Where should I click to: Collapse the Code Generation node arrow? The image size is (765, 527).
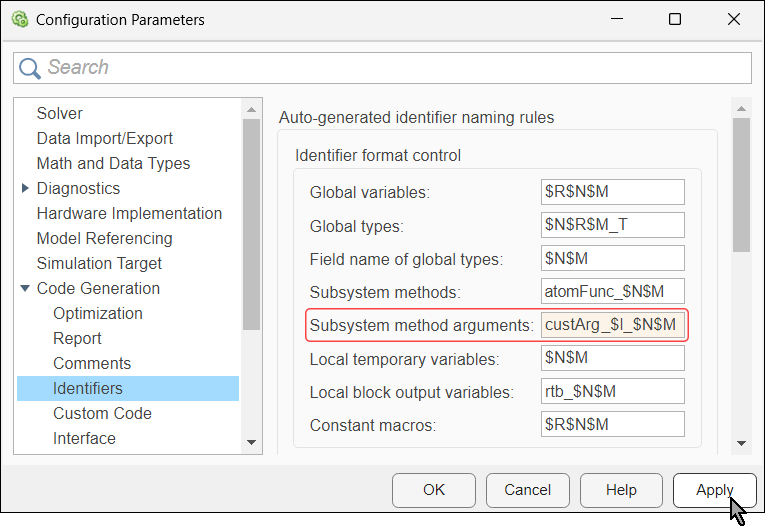click(25, 288)
